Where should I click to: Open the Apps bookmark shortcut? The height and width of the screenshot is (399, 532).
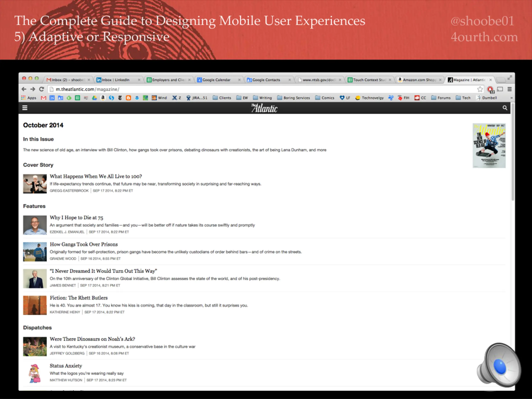point(29,98)
